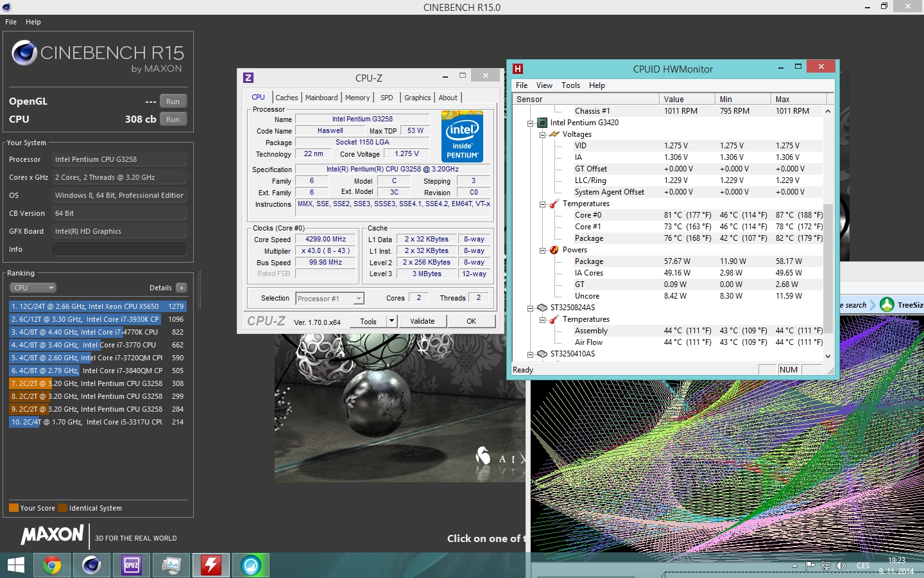The width and height of the screenshot is (924, 578).
Task: Open the Tools menu in HWMonitor
Action: coord(570,85)
